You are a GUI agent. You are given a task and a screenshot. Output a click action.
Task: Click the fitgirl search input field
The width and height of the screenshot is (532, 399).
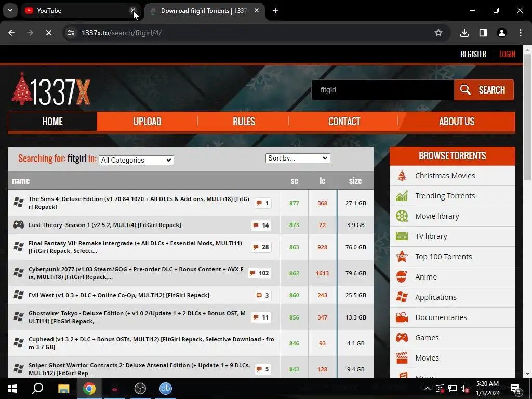(383, 90)
